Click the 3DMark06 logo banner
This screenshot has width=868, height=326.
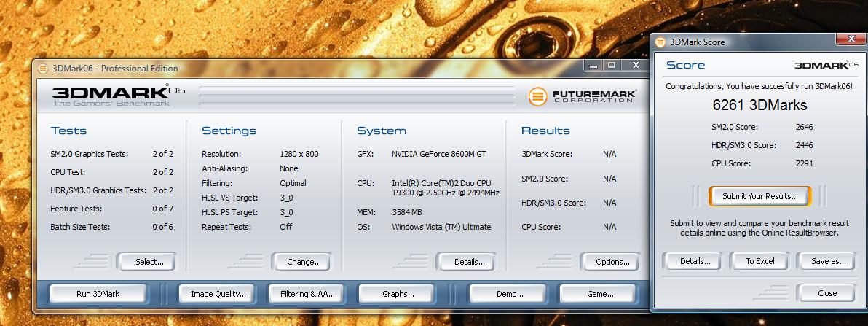tap(119, 96)
